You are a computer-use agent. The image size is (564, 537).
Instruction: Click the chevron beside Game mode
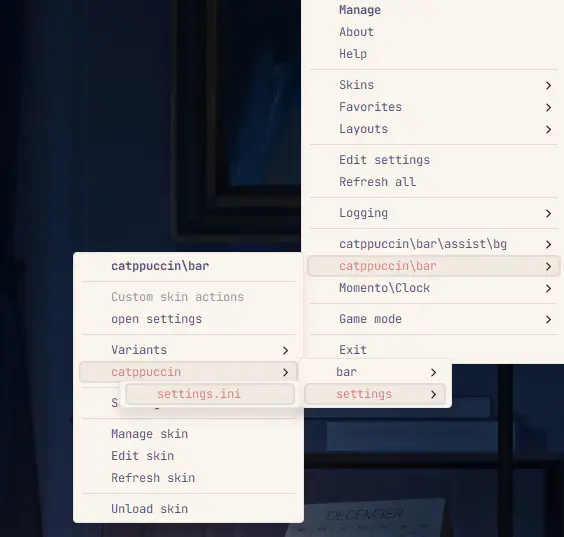(x=548, y=319)
